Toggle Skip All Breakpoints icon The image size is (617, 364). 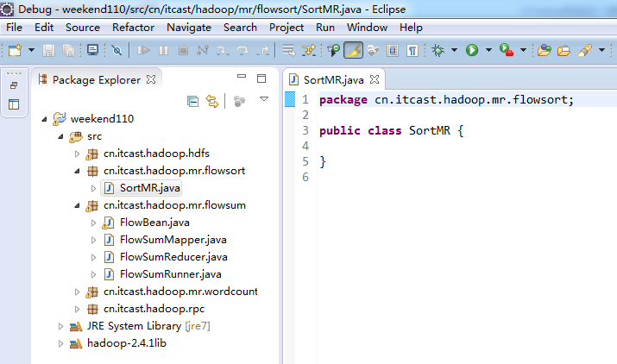pyautogui.click(x=116, y=50)
